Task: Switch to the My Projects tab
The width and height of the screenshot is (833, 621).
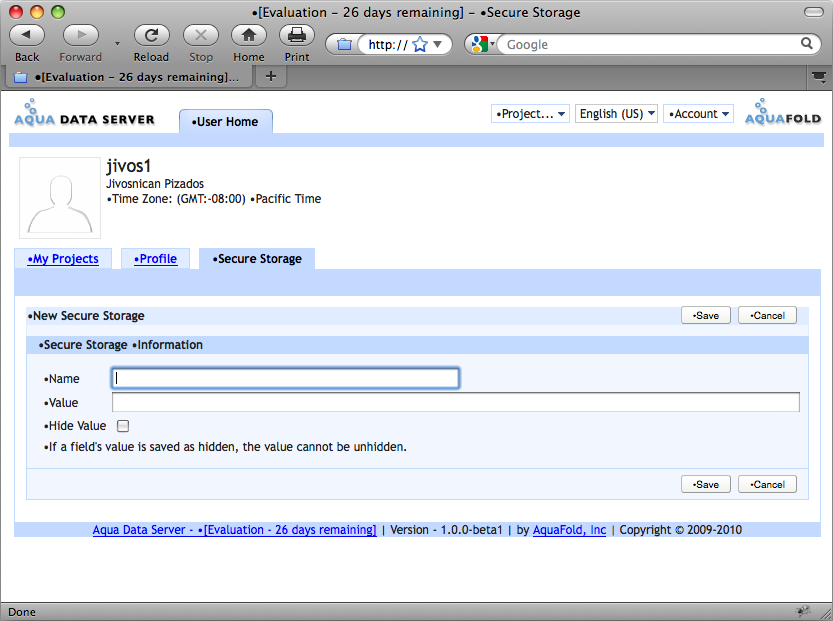Action: tap(63, 259)
